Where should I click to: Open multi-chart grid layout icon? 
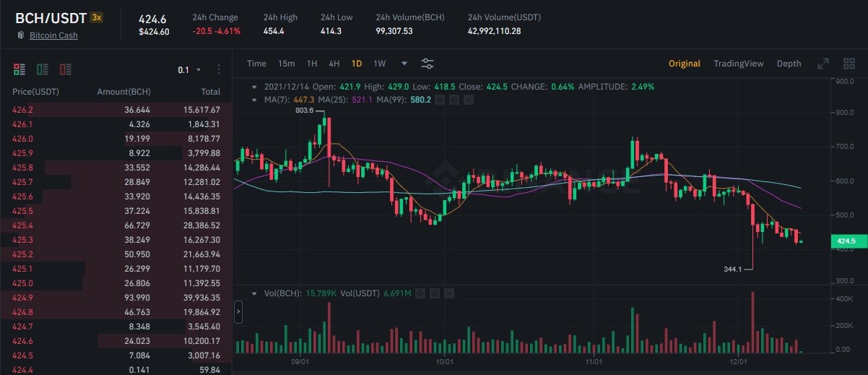pyautogui.click(x=849, y=64)
